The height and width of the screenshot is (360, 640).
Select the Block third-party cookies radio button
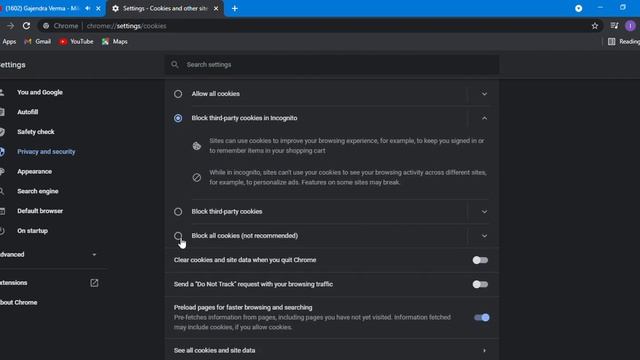(x=178, y=211)
